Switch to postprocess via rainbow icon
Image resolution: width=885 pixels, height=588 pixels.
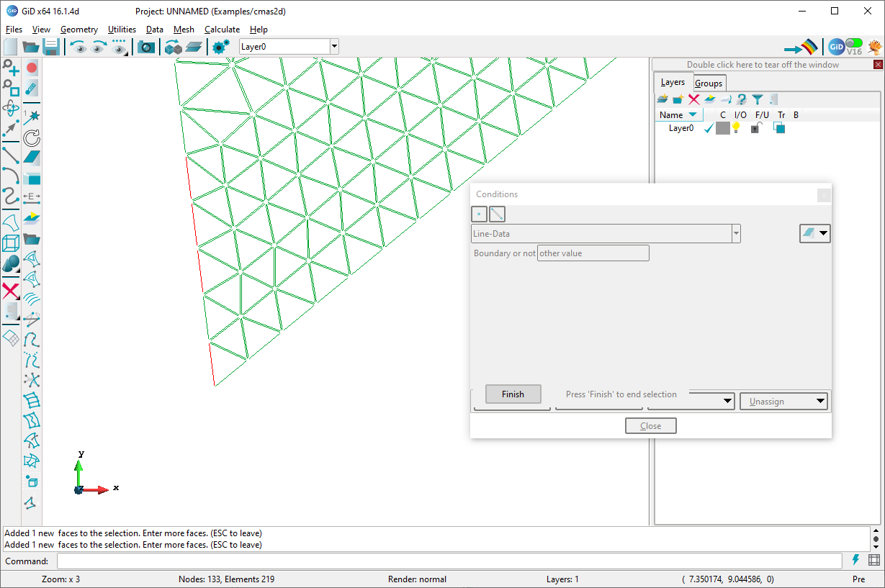[x=801, y=48]
